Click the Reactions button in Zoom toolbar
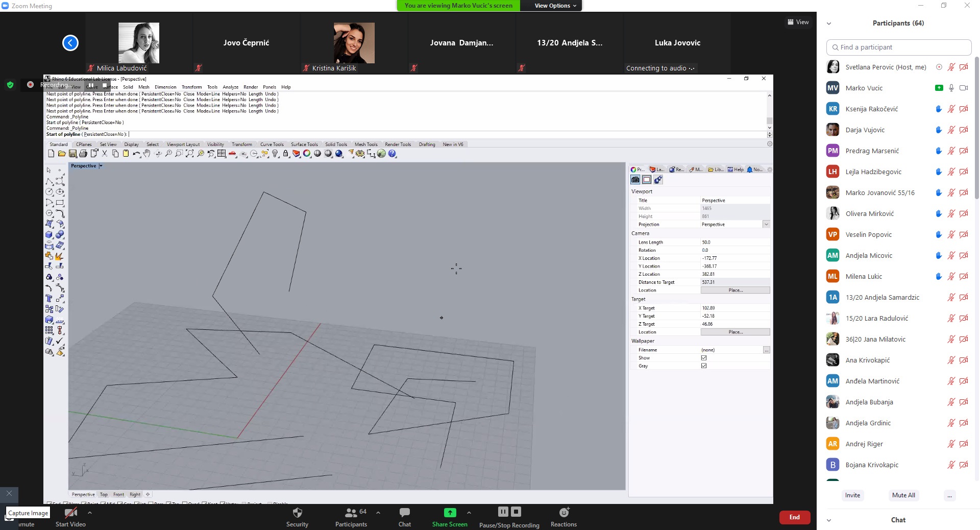This screenshot has width=980, height=530. tap(563, 517)
